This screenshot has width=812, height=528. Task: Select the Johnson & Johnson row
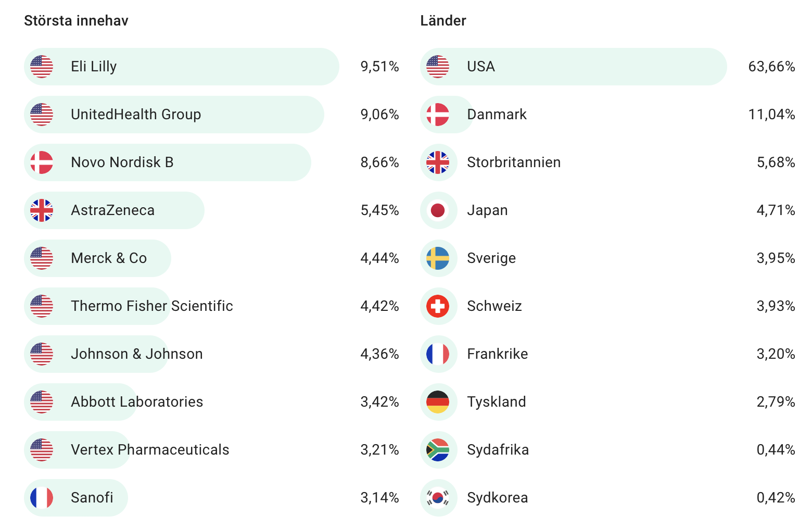pyautogui.click(x=136, y=354)
